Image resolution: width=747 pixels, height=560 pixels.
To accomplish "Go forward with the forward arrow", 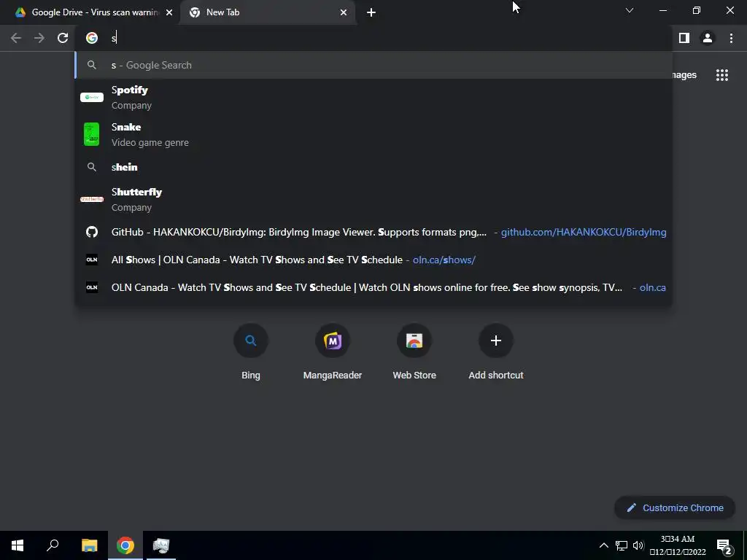I will point(39,38).
